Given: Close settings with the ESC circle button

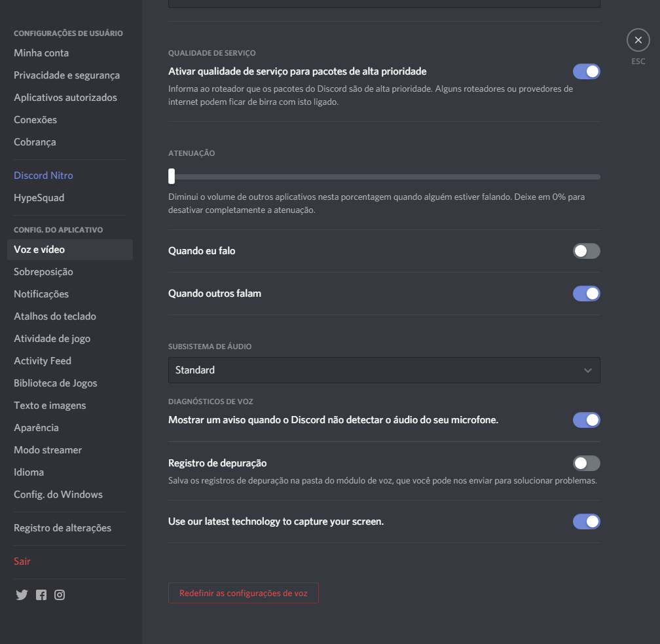Looking at the screenshot, I should [638, 40].
